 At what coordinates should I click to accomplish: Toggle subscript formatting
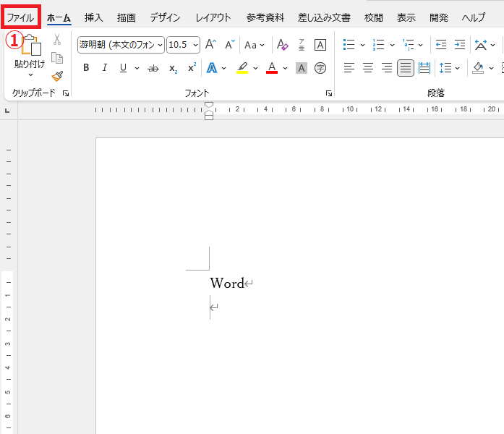tap(174, 69)
